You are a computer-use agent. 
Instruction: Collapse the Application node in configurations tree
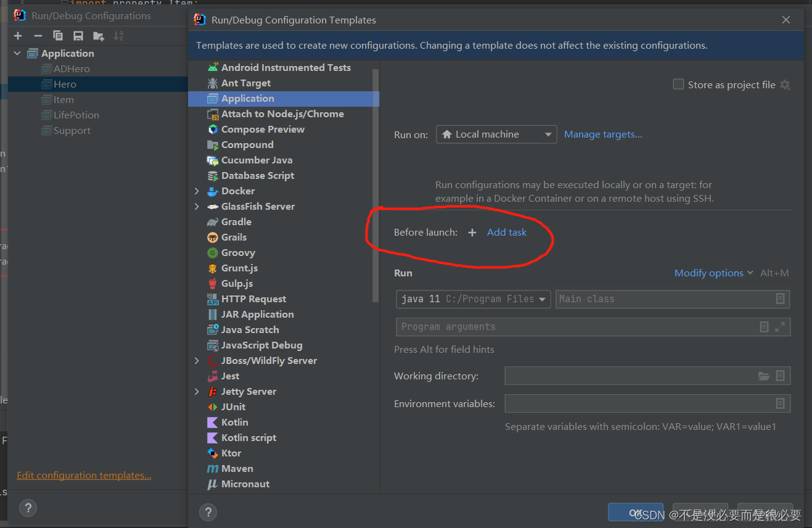(17, 54)
